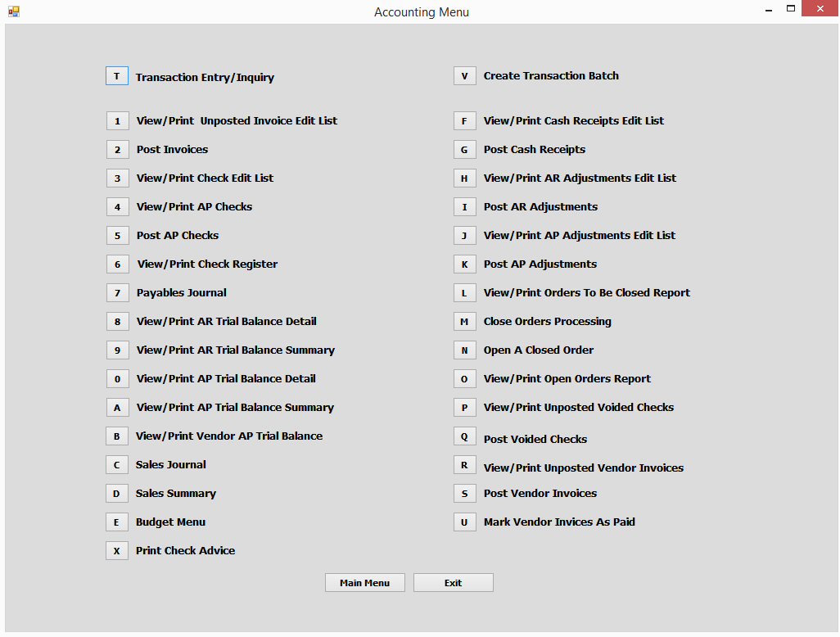The image size is (840, 637).
Task: Click the 'Sales Summary' label
Action: point(176,494)
